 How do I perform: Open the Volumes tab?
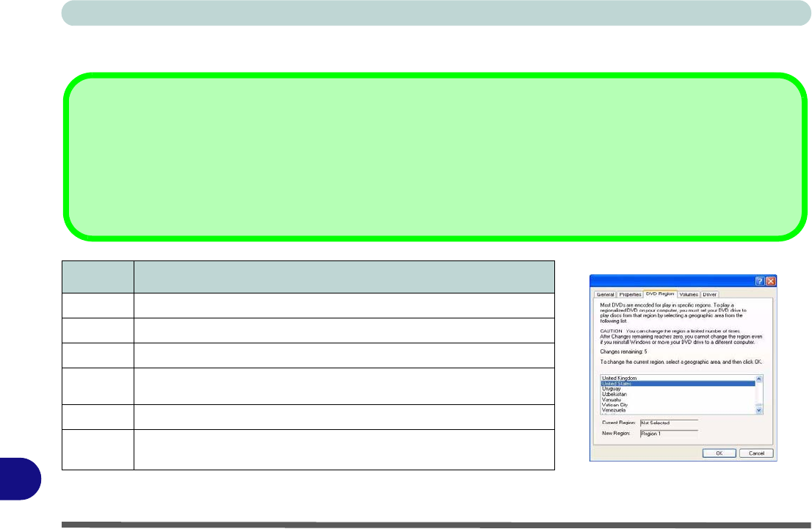click(688, 294)
